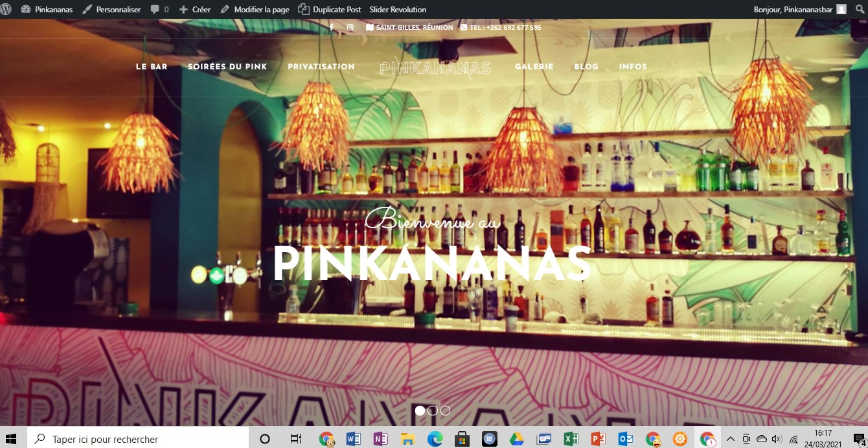This screenshot has width=868, height=448.
Task: Click Modifier la page
Action: [x=255, y=9]
